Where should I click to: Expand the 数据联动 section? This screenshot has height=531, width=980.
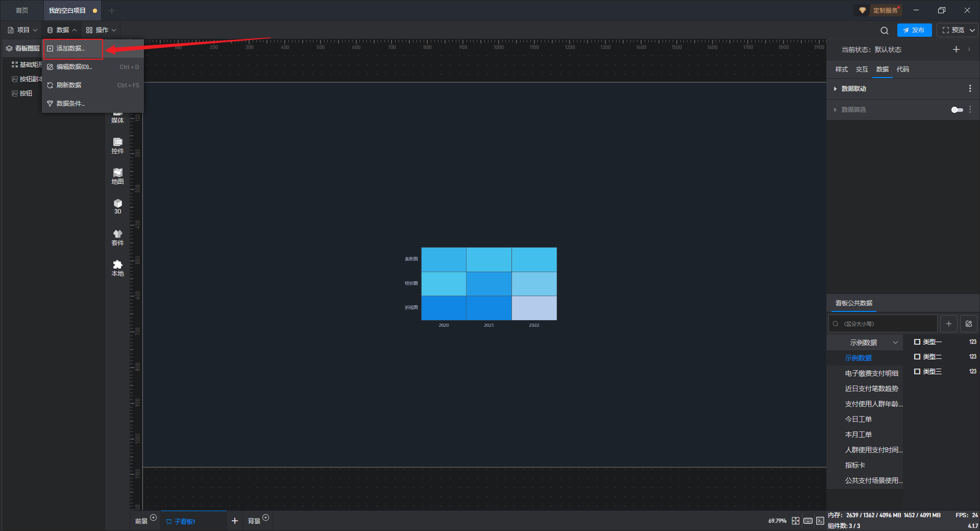click(835, 89)
